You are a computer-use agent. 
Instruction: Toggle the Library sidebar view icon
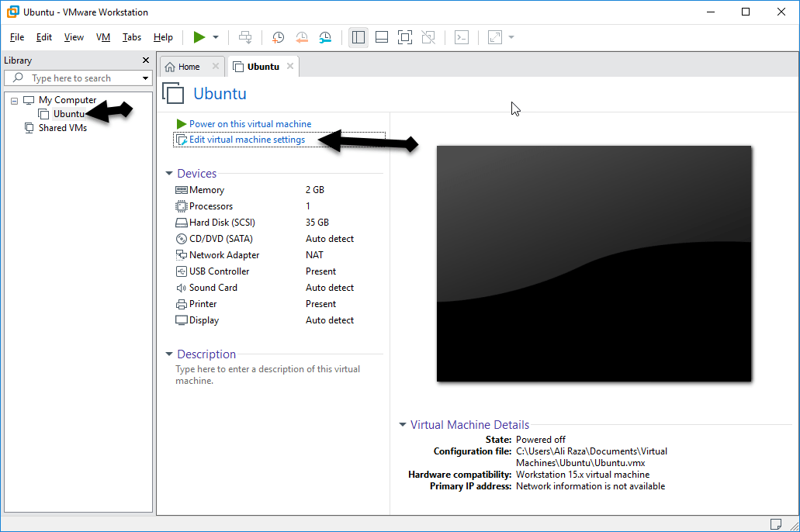[358, 37]
